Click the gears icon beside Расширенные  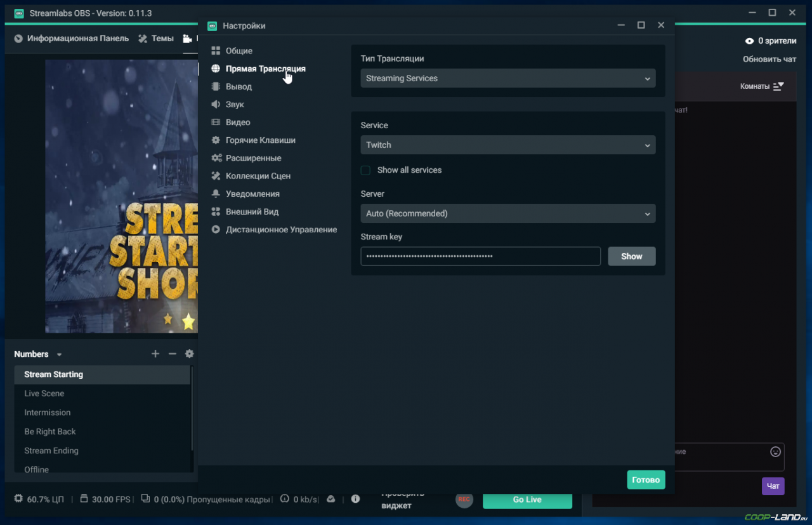(x=216, y=158)
